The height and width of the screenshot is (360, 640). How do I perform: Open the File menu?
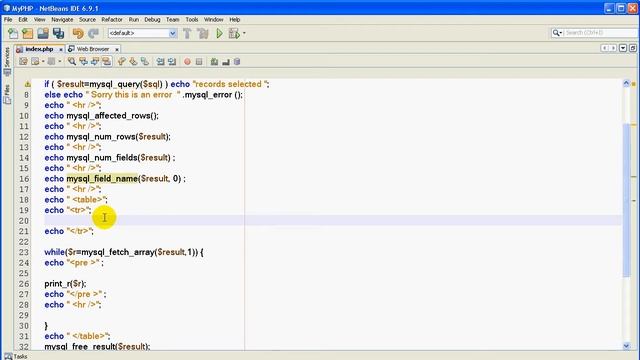8,20
